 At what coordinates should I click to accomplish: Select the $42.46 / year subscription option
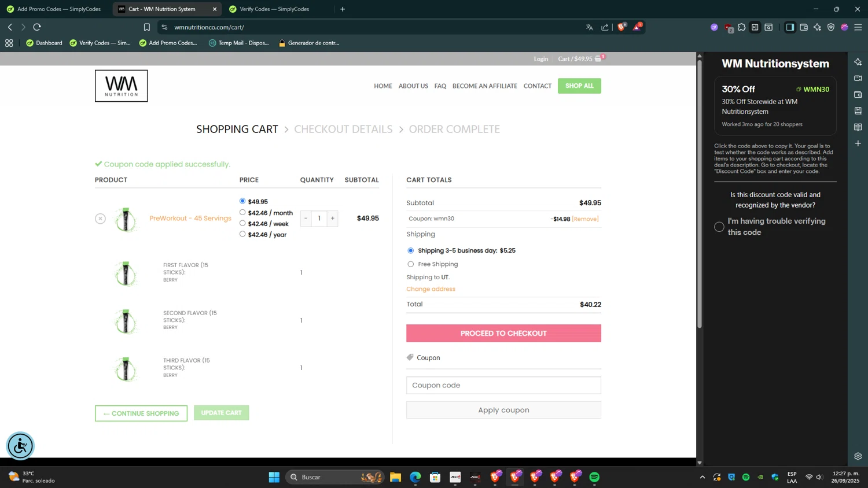[242, 234]
